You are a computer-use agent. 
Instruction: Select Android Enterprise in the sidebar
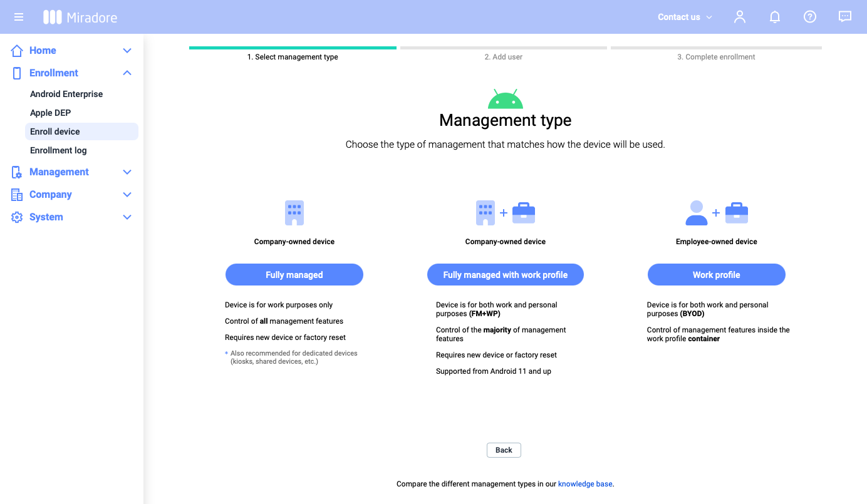pos(66,94)
